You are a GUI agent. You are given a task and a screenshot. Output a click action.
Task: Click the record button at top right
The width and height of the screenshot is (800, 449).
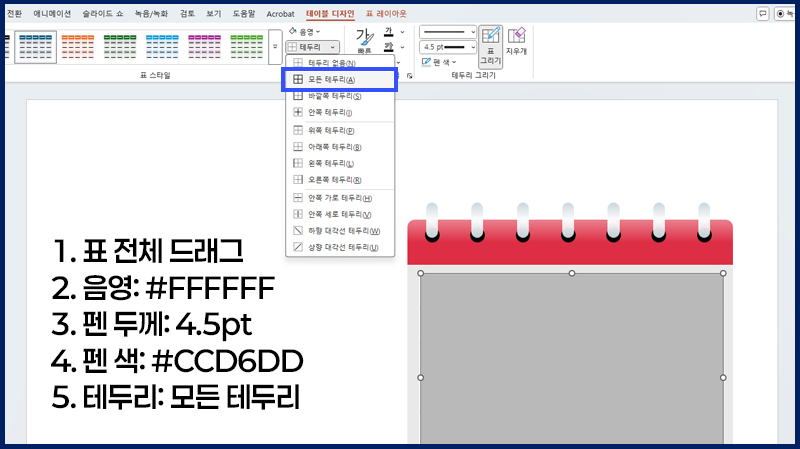pos(784,14)
